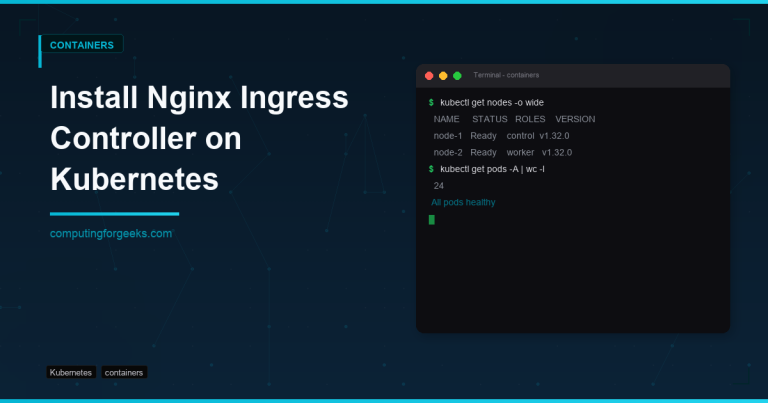The image size is (768, 403).
Task: Click the 'worker' role value
Action: [520, 152]
